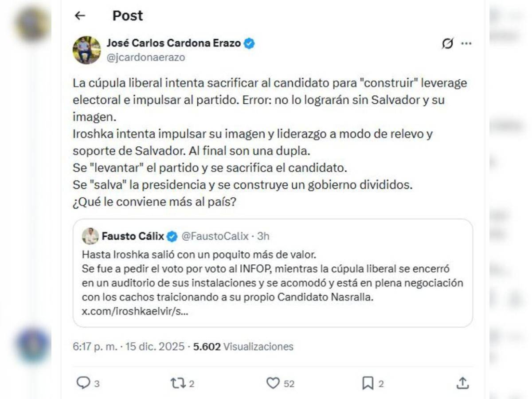Viewport: 532px width, 399px height.
Task: Click José Carlos Cardona Erazo's verified badge
Action: pyautogui.click(x=249, y=43)
